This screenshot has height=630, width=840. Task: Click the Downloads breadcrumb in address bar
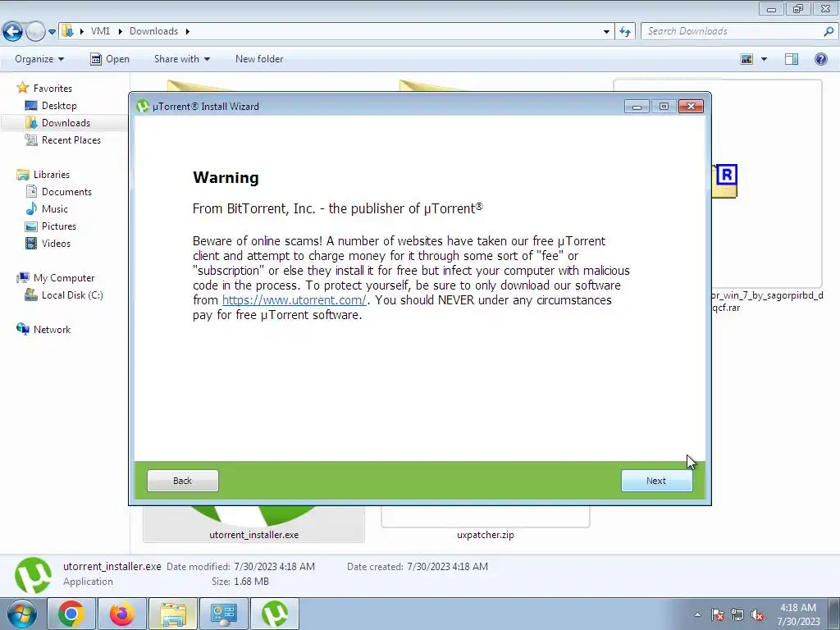153,31
